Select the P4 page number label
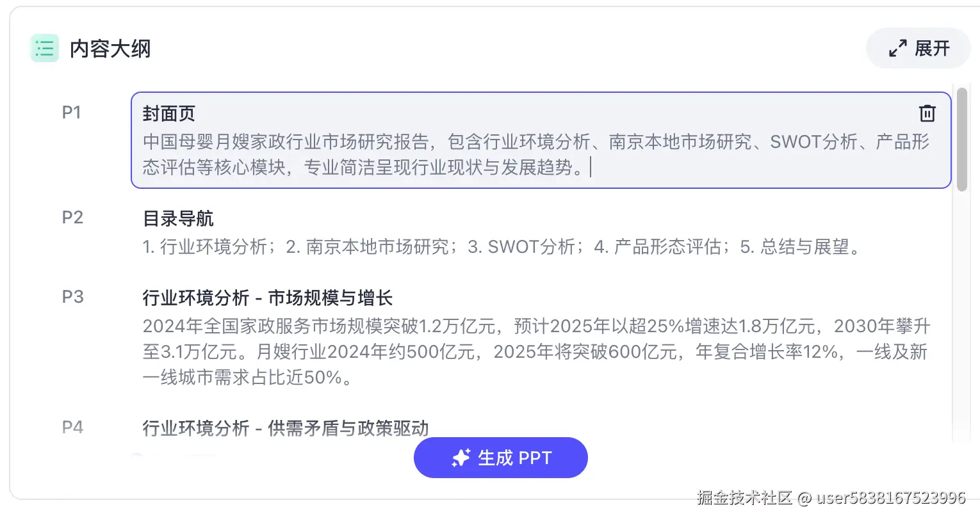 tap(72, 428)
